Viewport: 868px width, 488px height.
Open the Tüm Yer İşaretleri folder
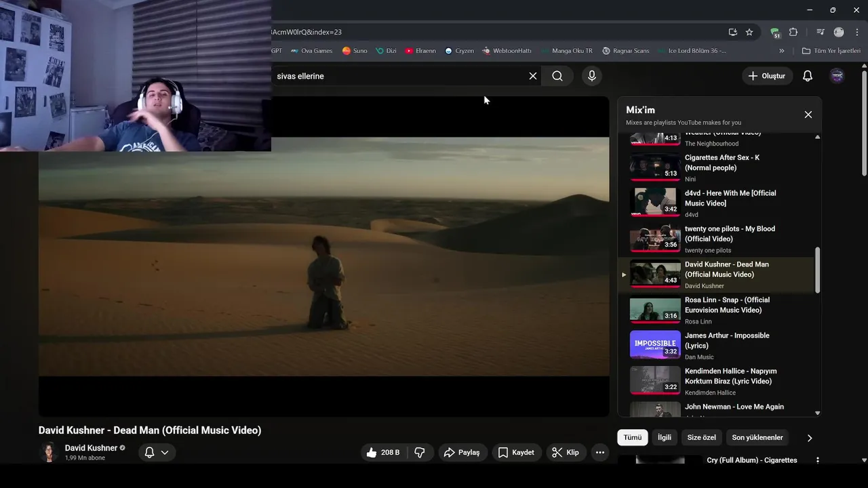pos(831,51)
